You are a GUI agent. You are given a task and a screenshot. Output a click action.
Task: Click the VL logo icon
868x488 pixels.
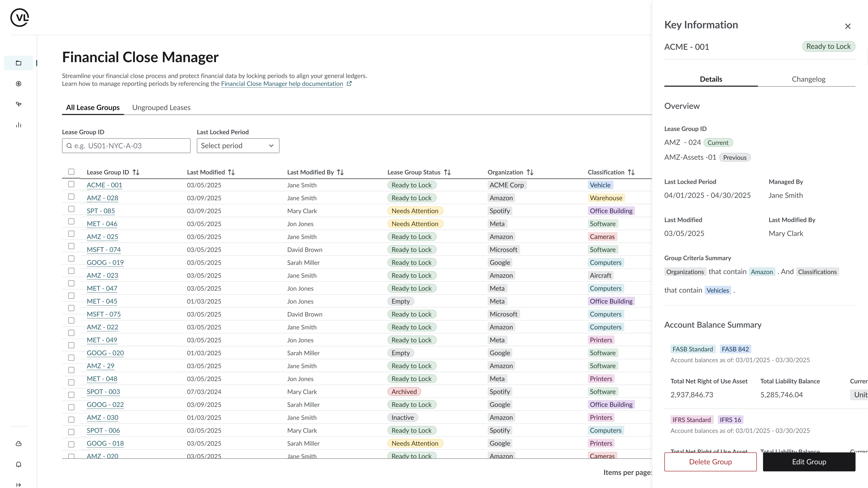pos(20,18)
